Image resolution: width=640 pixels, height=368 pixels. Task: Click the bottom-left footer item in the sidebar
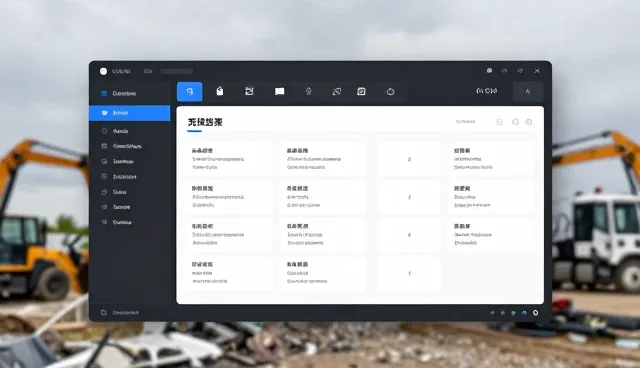[120, 313]
